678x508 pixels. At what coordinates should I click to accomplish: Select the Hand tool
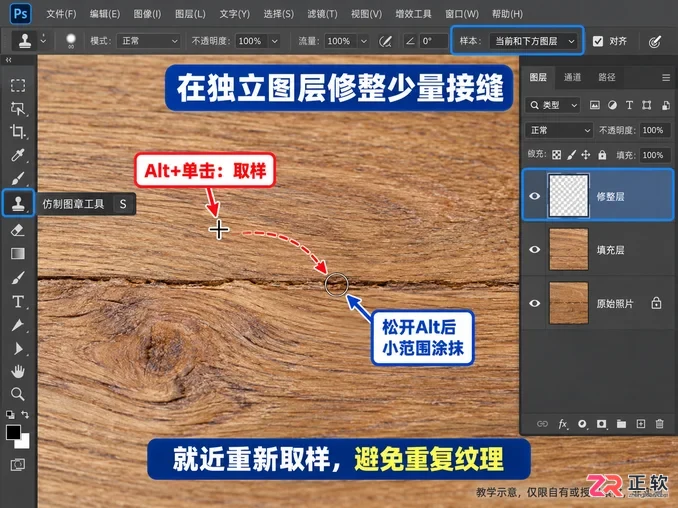pos(18,371)
